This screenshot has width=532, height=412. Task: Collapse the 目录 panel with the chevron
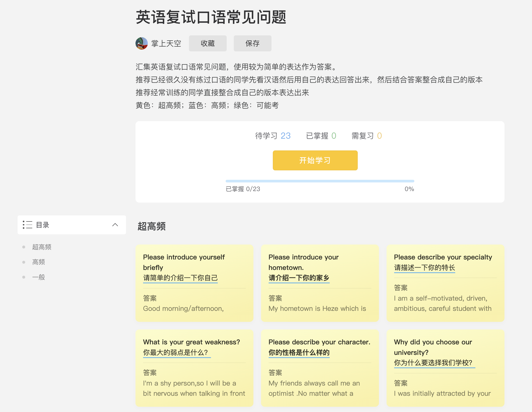(115, 225)
